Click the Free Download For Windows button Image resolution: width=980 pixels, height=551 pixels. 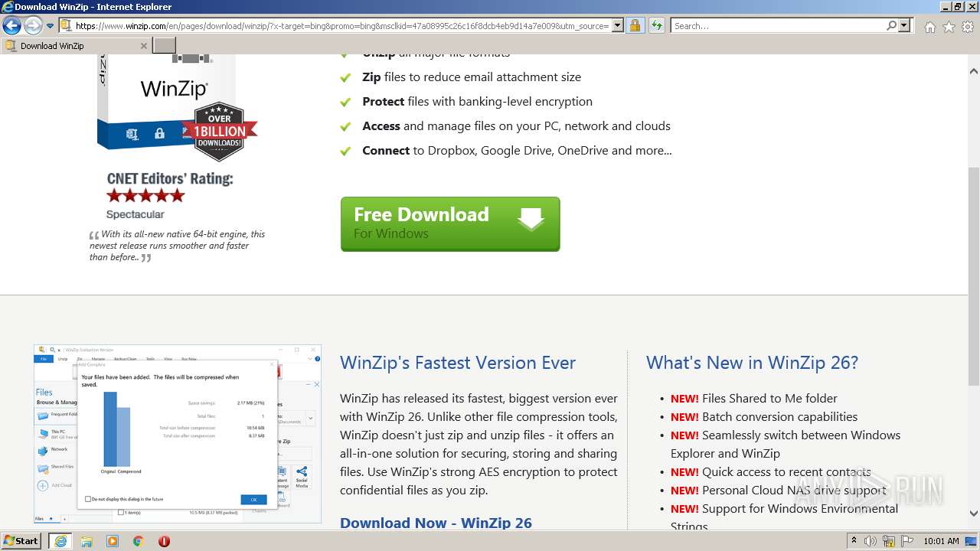(450, 223)
